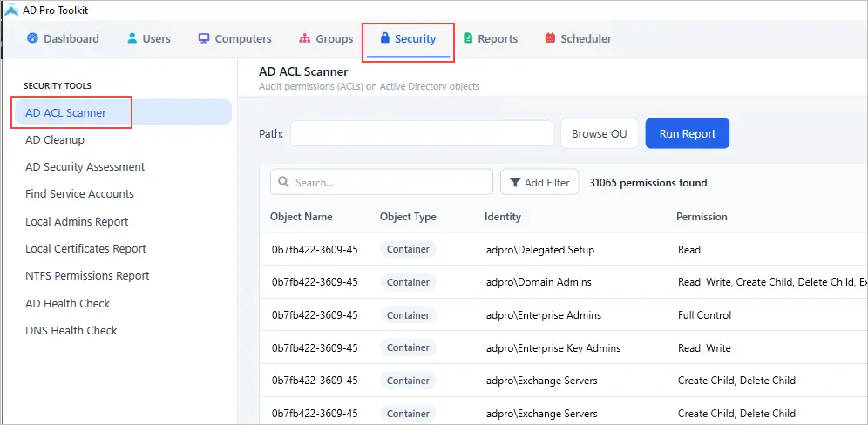Open the Dashboard tab
The height and width of the screenshot is (425, 868).
pyautogui.click(x=63, y=38)
